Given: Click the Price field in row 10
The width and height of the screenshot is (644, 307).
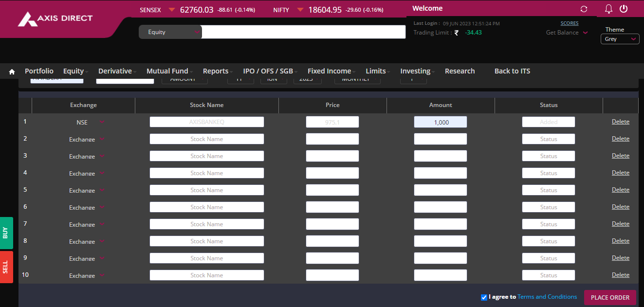Looking at the screenshot, I should coord(332,275).
